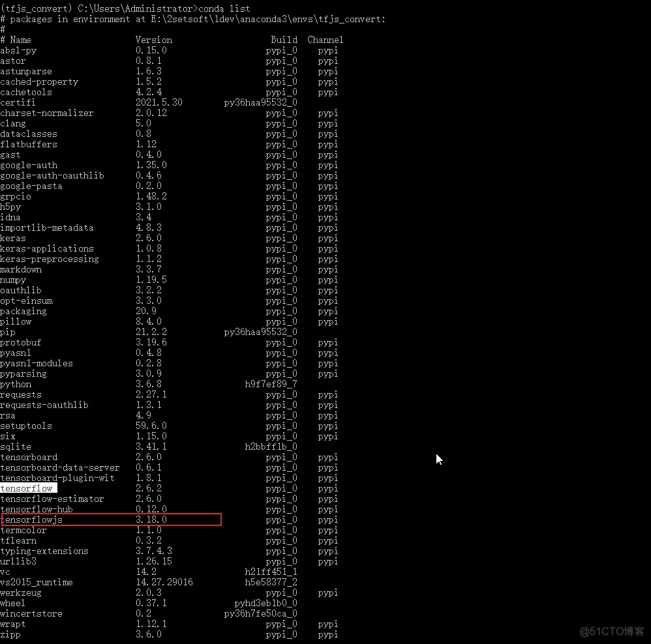Viewport: 651px width, 644px height.
Task: Select 'cached-property' package name
Action: pos(39,81)
